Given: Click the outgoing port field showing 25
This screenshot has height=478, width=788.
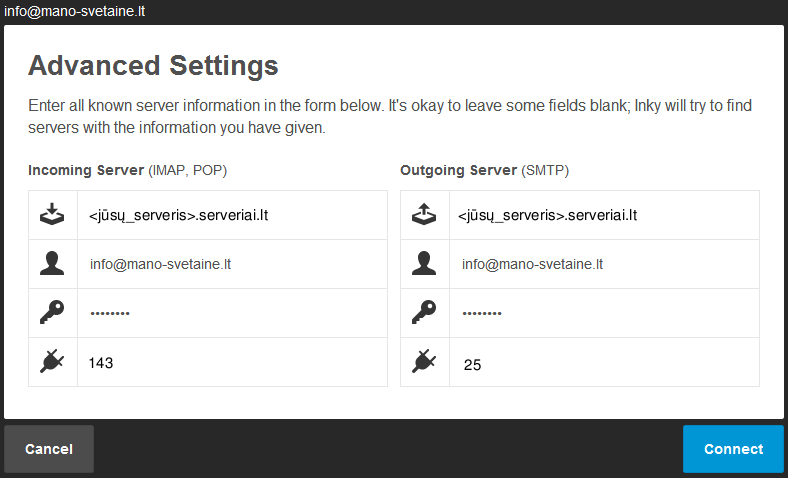Looking at the screenshot, I should coord(604,364).
